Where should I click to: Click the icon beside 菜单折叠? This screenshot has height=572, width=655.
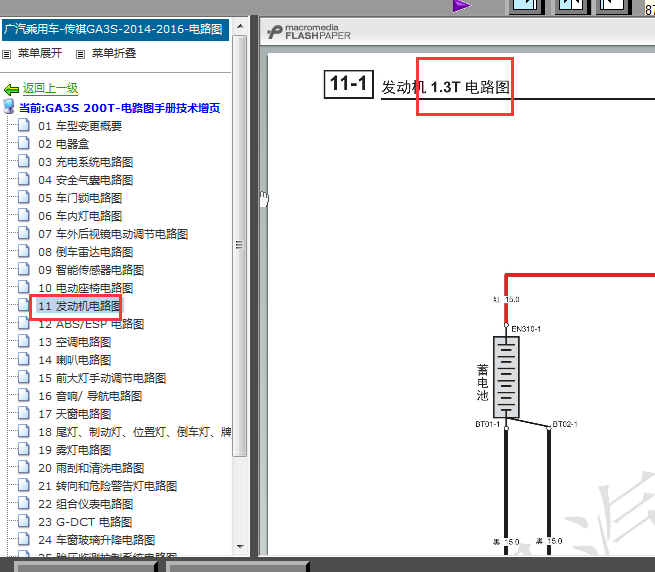tap(80, 54)
